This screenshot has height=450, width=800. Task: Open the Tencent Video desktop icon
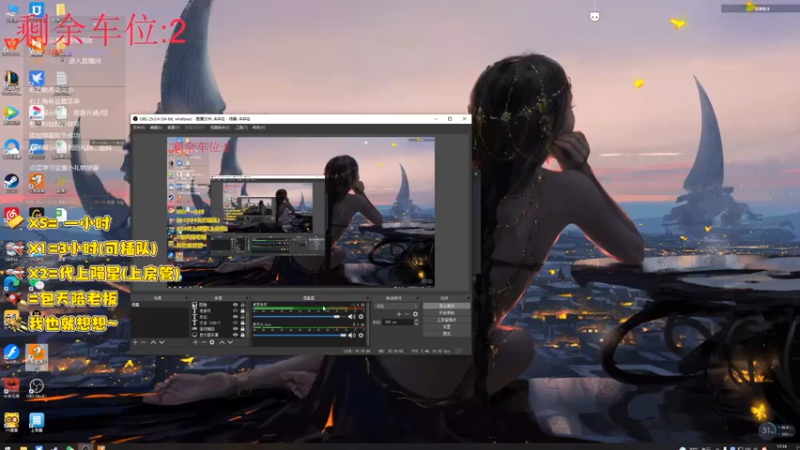[11, 113]
